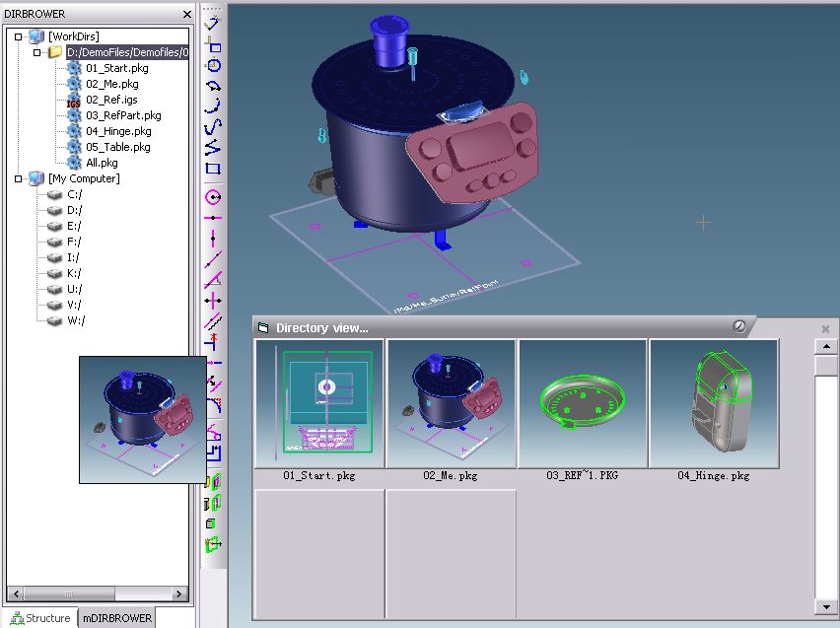Select the vertical construction line tool
This screenshot has height=628, width=840.
(x=213, y=238)
